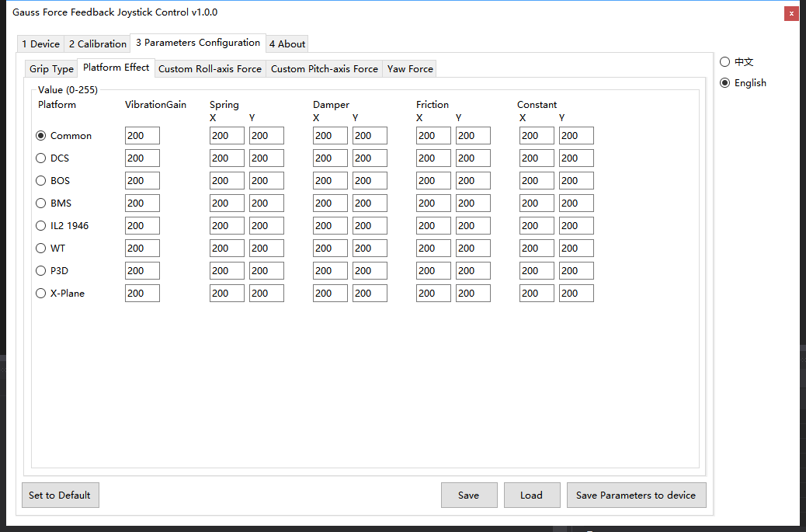Viewport: 806px width, 532px height.
Task: Choose the P3D platform radio button
Action: 52,271
